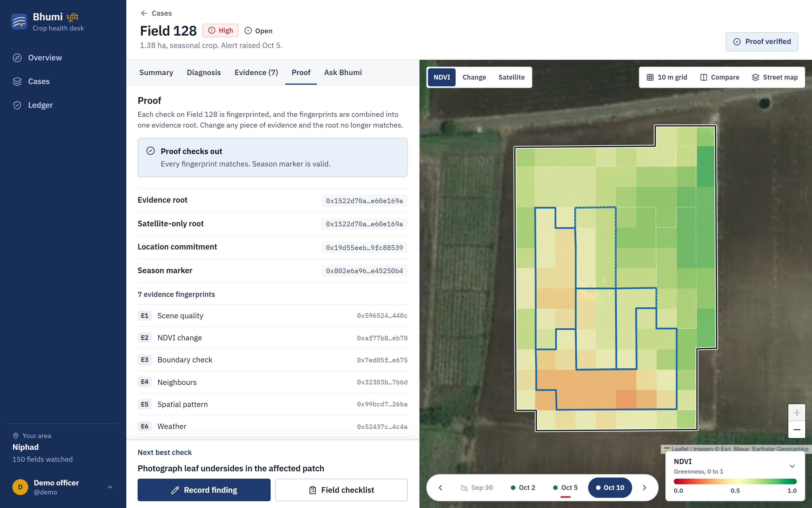Select the Oct 2 timeline date
Image resolution: width=812 pixels, height=508 pixels.
(523, 487)
